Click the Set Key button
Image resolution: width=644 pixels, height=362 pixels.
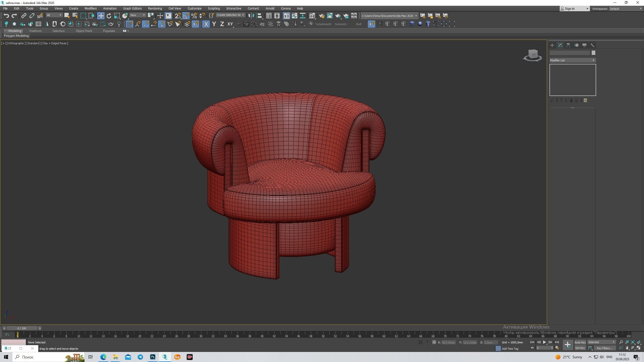click(580, 348)
